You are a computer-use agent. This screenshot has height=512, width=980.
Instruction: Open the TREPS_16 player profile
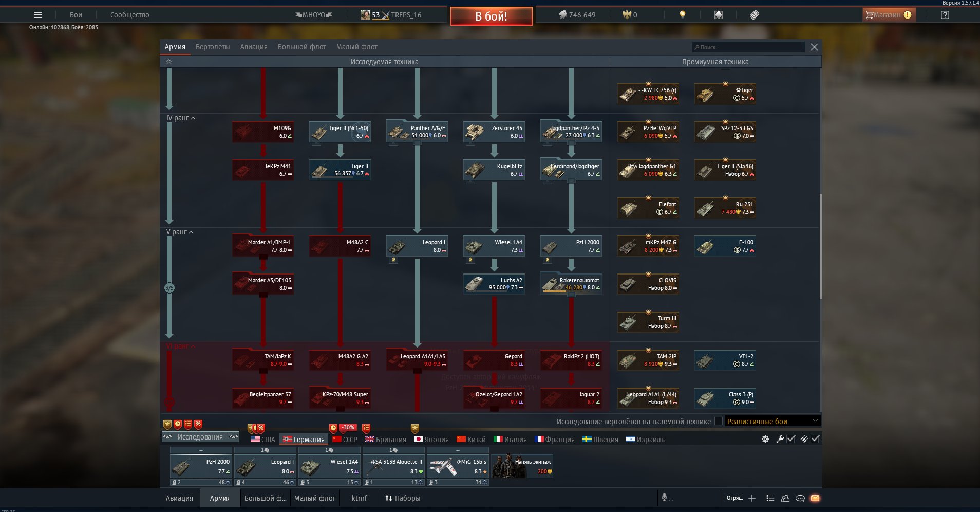click(x=391, y=15)
